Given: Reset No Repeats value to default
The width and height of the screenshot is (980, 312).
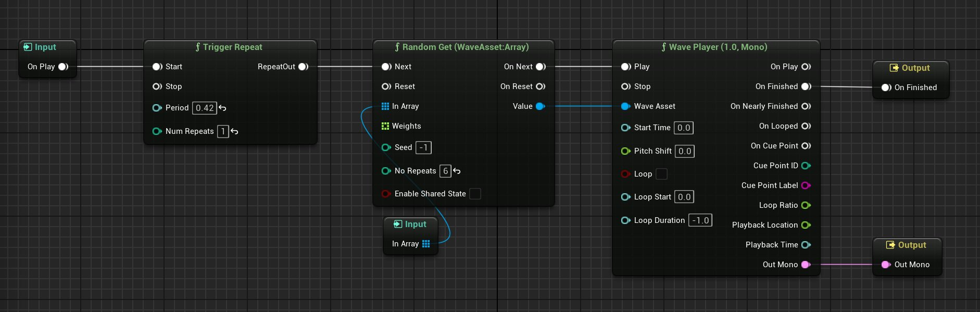Looking at the screenshot, I should [457, 171].
